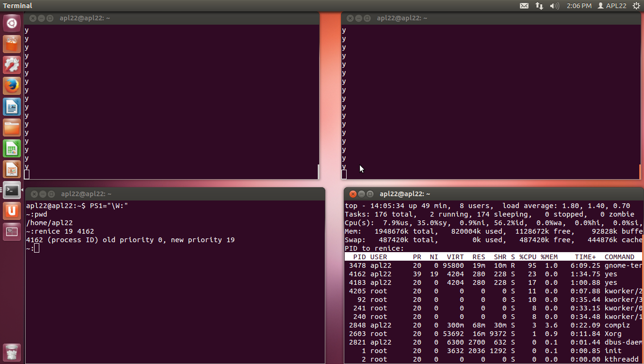Select the init process row
Image resolution: width=644 pixels, height=364 pixels.
[x=493, y=351]
